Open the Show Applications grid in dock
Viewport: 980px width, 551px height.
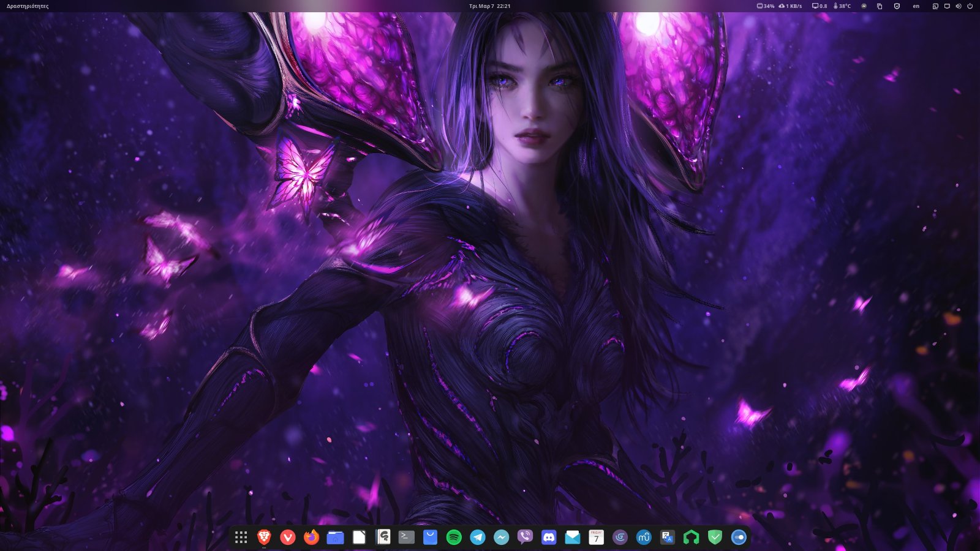point(241,538)
